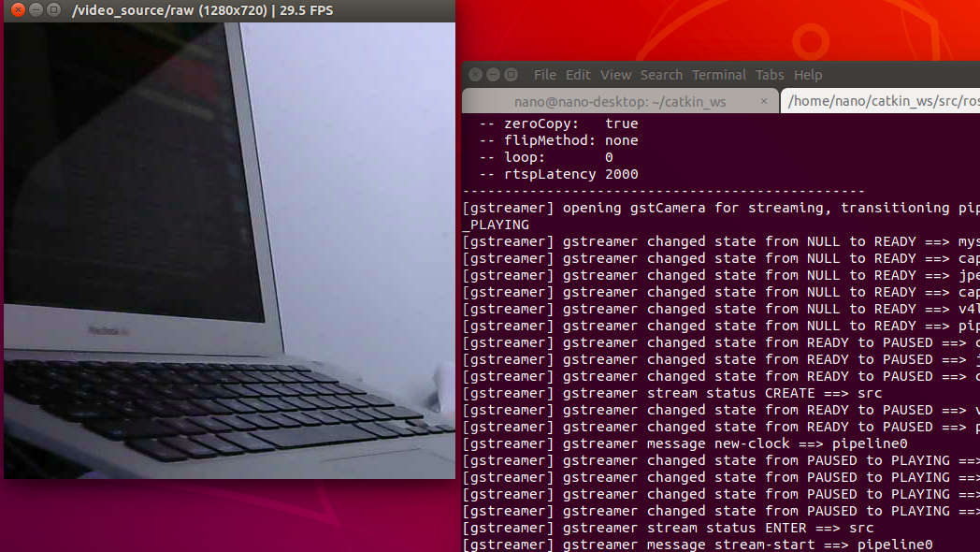980x552 pixels.
Task: Minimize the Terminal window
Action: 493,75
